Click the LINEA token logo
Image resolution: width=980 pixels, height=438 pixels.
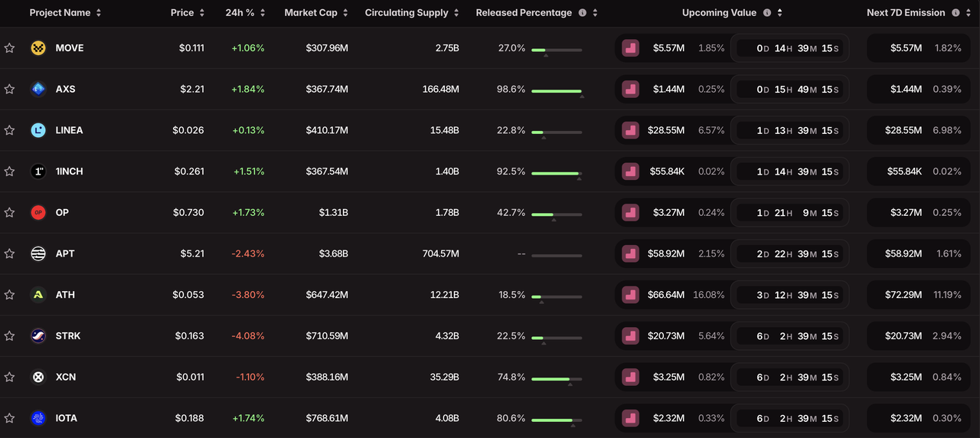coord(38,130)
